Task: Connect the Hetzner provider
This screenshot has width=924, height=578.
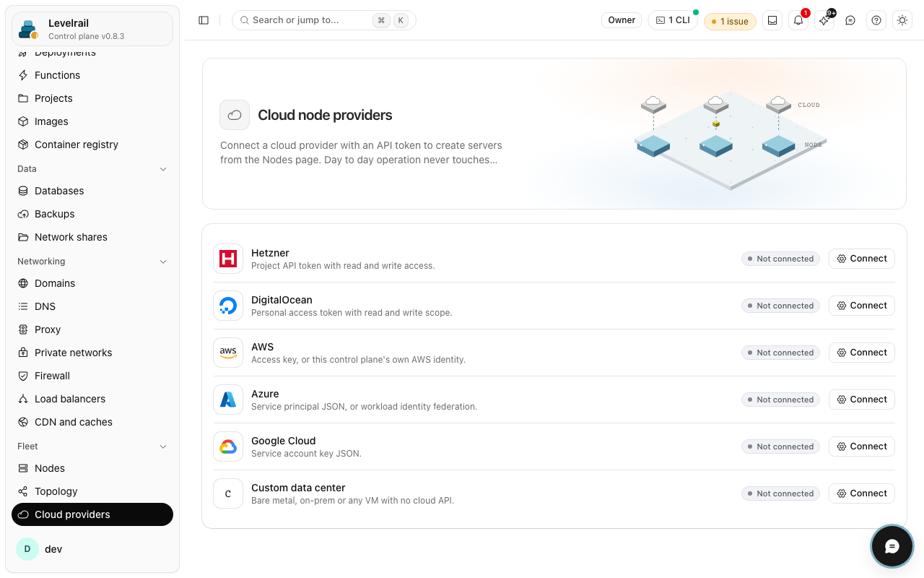Action: pos(862,259)
